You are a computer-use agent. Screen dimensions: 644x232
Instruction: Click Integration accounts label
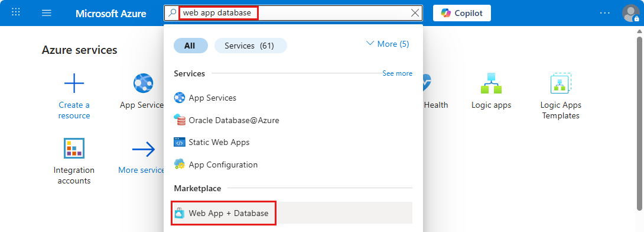click(74, 175)
